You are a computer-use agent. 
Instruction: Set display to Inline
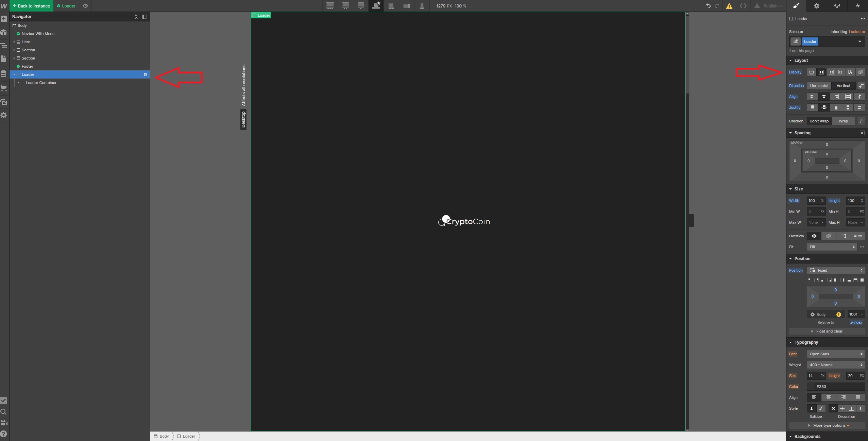click(x=851, y=72)
